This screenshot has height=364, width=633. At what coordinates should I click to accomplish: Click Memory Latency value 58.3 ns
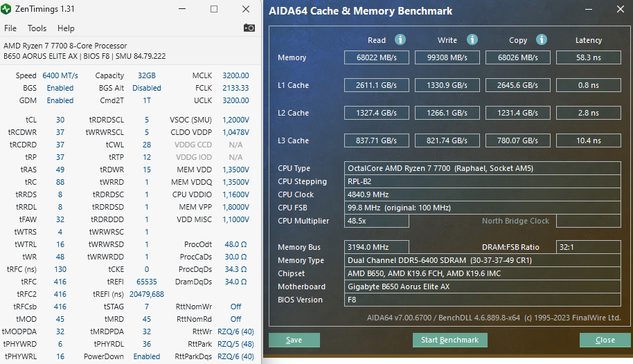click(x=589, y=57)
